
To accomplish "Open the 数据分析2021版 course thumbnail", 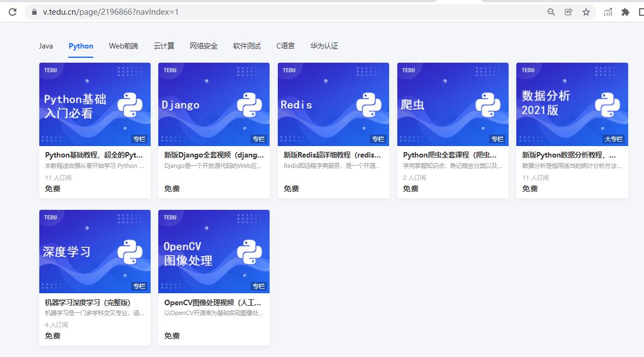I will tap(572, 104).
